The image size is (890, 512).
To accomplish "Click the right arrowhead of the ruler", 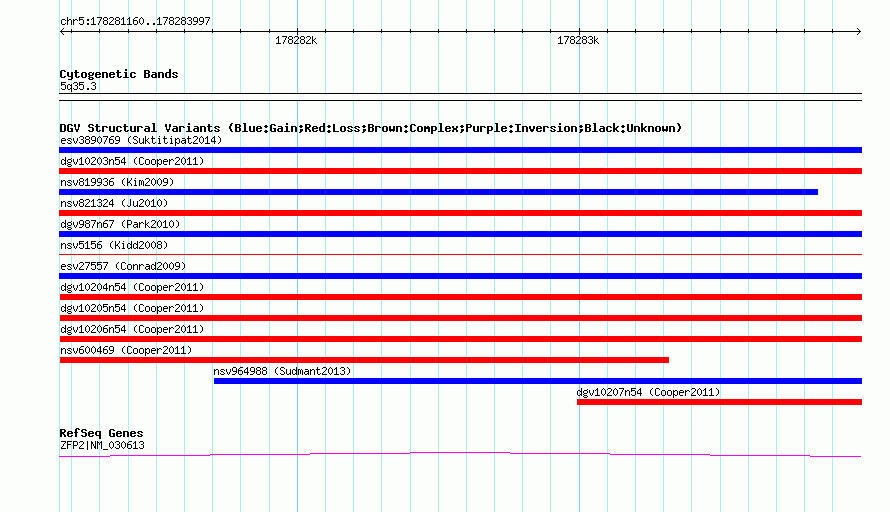I will tap(858, 32).
